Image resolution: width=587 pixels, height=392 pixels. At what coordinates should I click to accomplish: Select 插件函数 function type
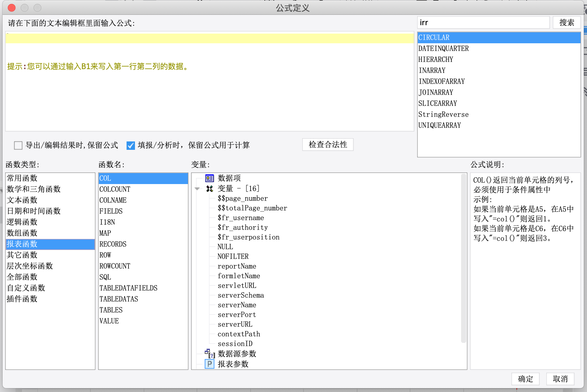50,299
